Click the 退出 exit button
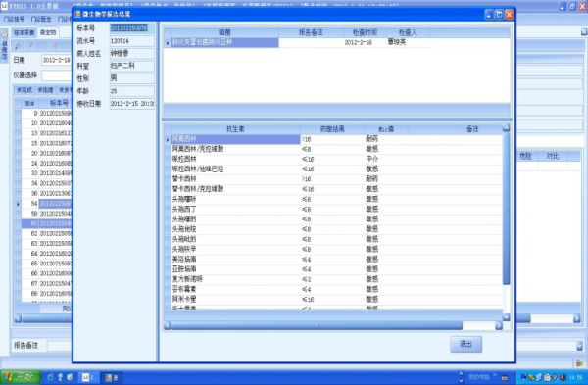This screenshot has width=588, height=385. coord(465,344)
